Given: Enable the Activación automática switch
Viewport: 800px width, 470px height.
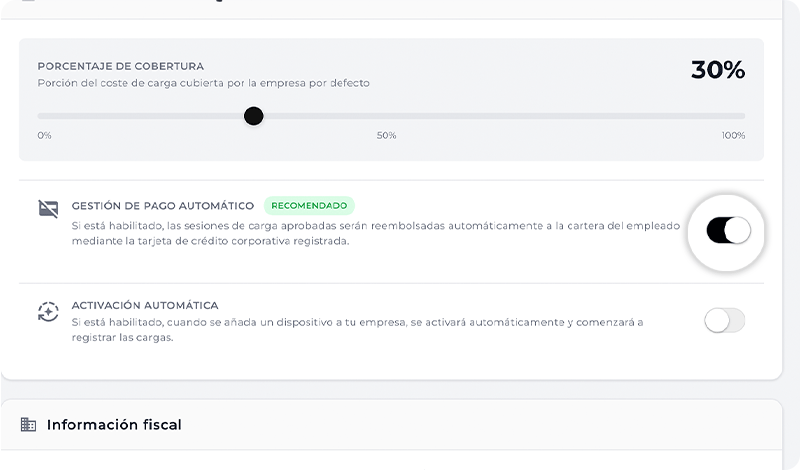Looking at the screenshot, I should [x=724, y=320].
